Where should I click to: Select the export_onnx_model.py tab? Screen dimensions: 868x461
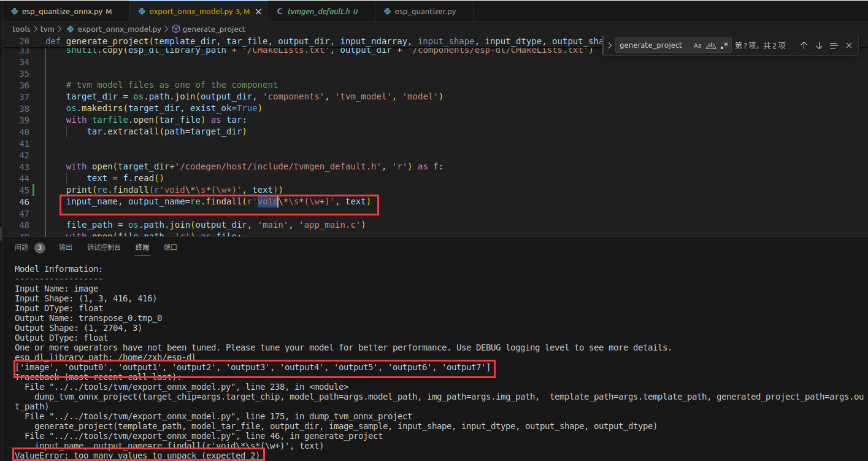tap(199, 11)
